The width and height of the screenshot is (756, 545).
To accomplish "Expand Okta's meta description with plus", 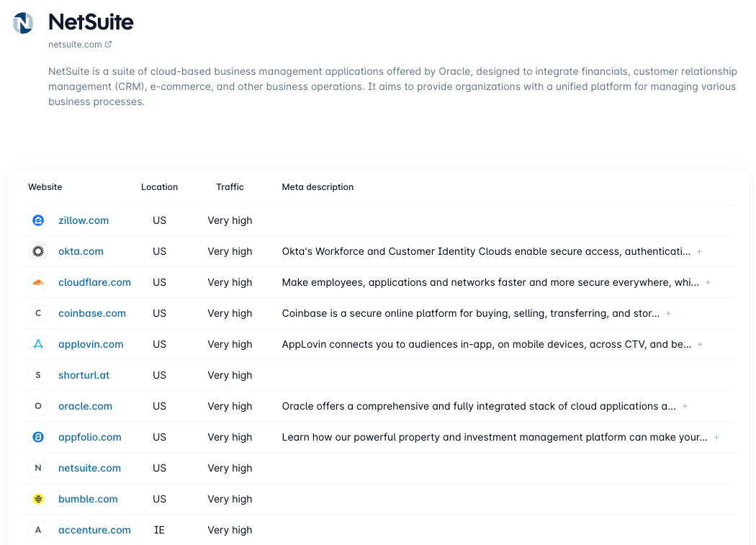I will click(x=699, y=251).
